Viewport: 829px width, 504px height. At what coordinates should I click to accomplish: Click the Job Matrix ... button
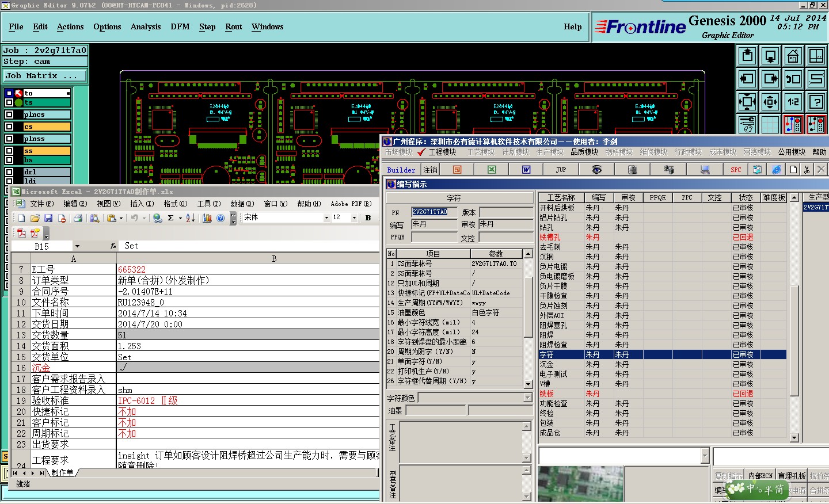[45, 75]
